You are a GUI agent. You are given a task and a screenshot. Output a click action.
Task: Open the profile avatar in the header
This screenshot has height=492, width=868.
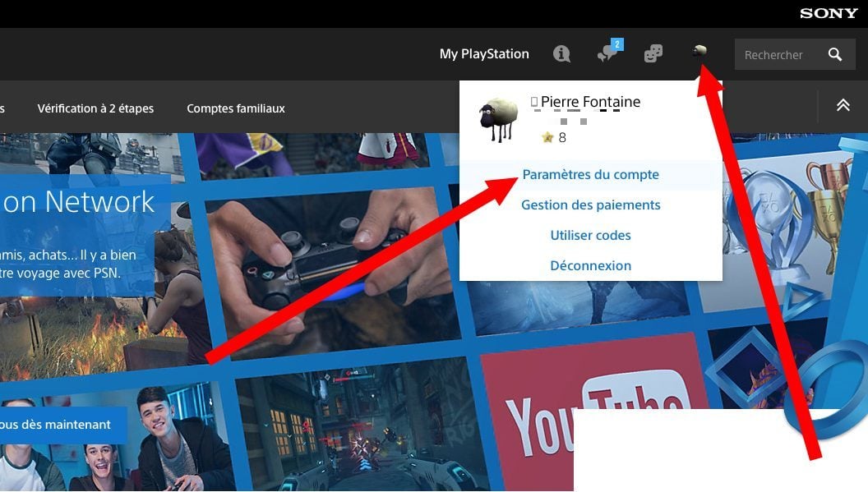pos(699,51)
